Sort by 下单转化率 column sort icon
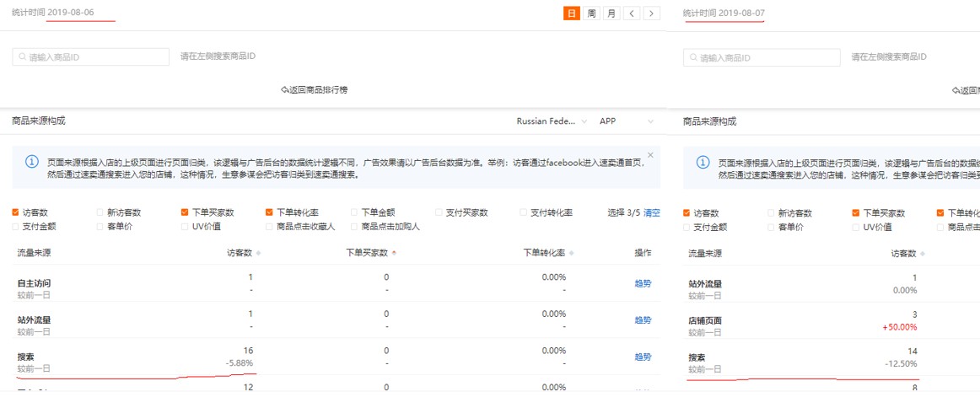The width and height of the screenshot is (980, 408). 572,253
